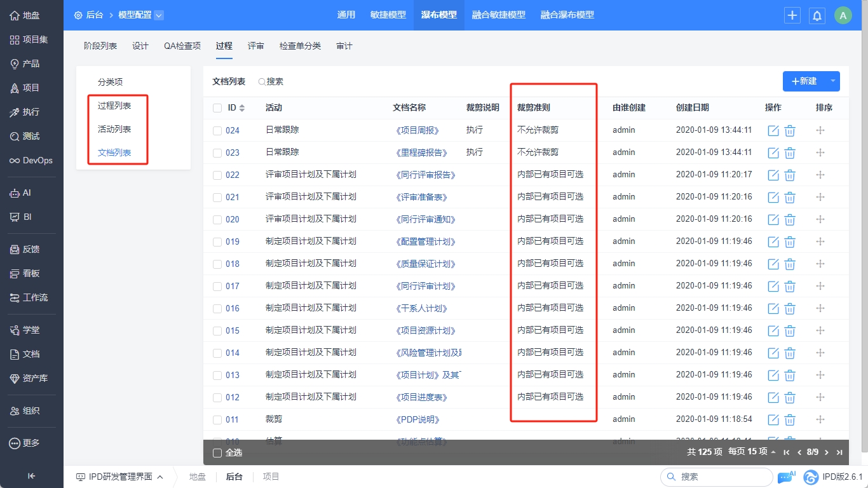This screenshot has width=868, height=488.
Task: Click the user avatar icon
Action: pos(843,16)
